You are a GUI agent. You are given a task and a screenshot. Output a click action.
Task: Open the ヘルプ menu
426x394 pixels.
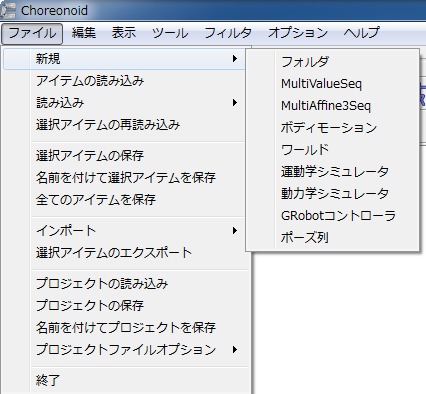(362, 33)
